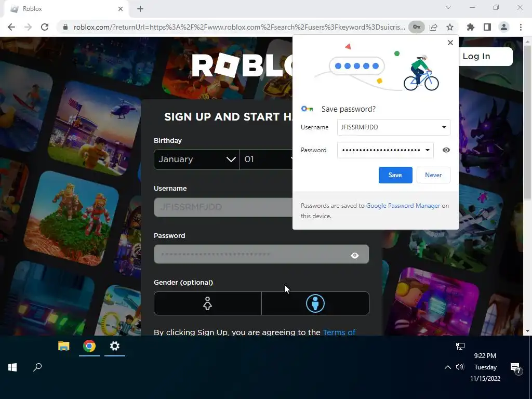View site info via the padlock icon

point(65,27)
